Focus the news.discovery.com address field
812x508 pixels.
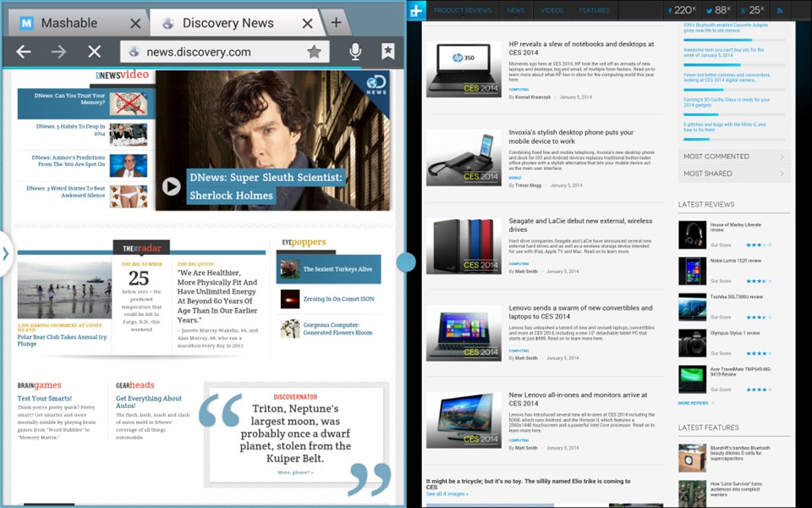point(225,52)
